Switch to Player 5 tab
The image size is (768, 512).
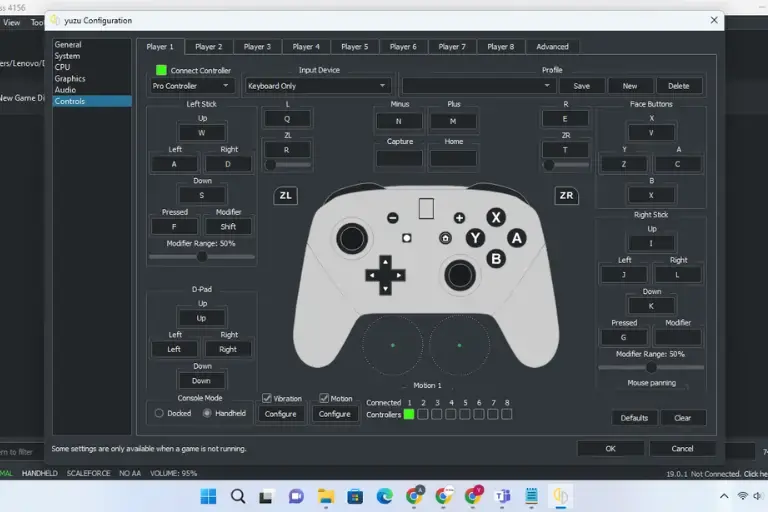(x=355, y=47)
